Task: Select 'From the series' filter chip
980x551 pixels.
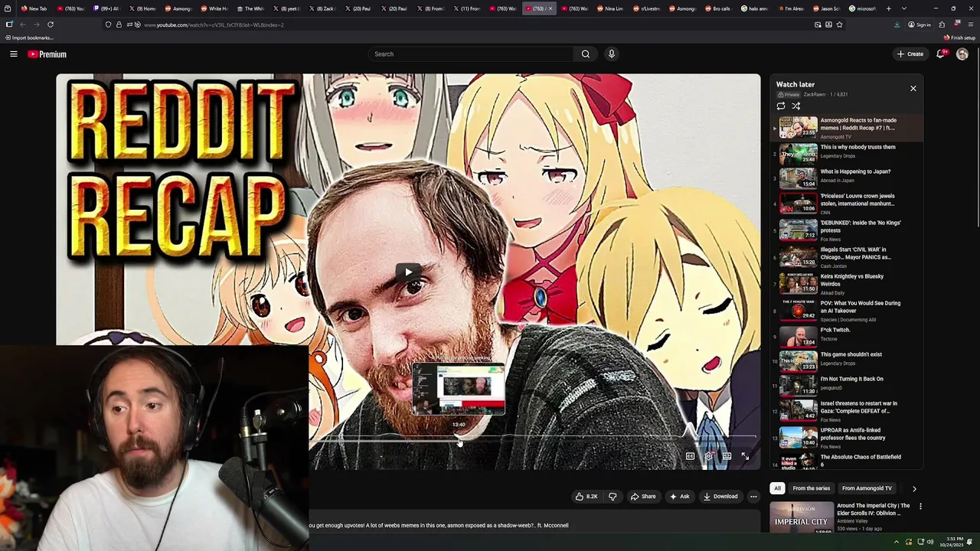Action: click(x=811, y=488)
